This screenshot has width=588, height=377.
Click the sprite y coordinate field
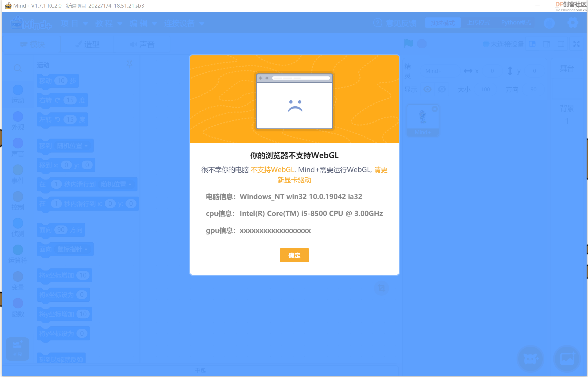coord(534,71)
